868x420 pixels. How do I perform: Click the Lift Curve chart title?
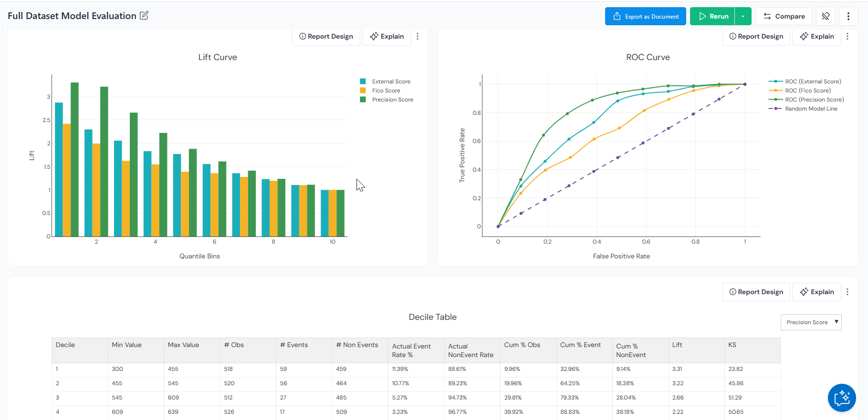click(218, 57)
